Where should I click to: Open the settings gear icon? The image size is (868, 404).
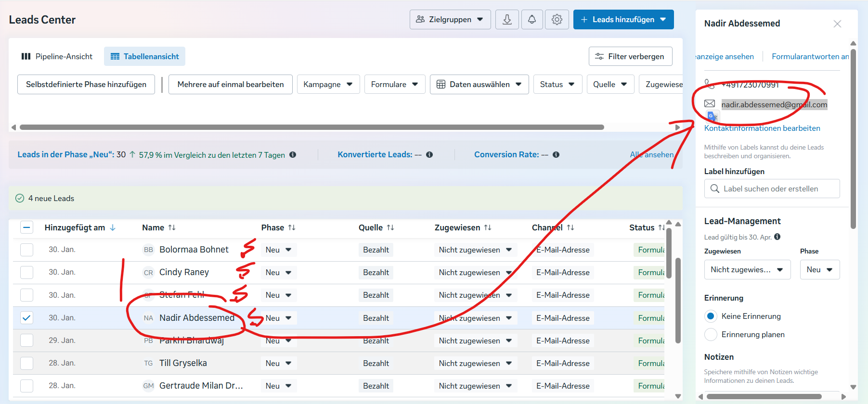point(557,20)
